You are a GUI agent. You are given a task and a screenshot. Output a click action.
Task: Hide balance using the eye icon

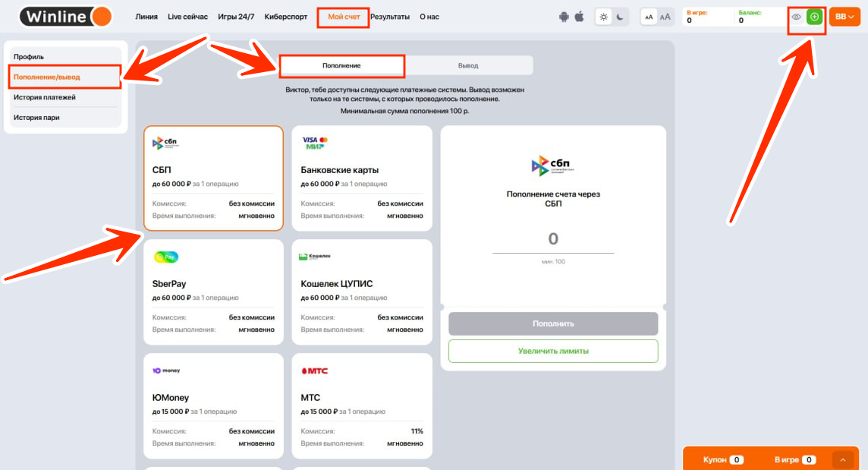[x=797, y=17]
